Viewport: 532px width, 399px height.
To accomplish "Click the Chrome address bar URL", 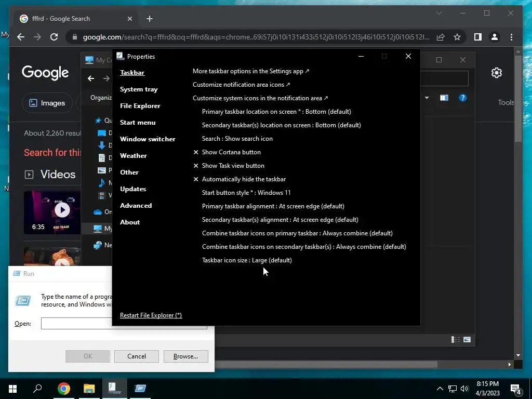I will pos(256,37).
